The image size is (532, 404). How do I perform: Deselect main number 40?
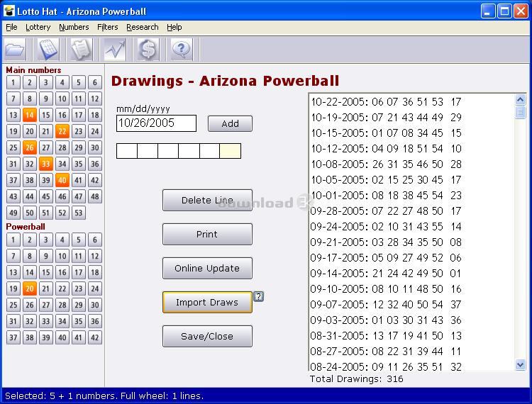(x=62, y=180)
